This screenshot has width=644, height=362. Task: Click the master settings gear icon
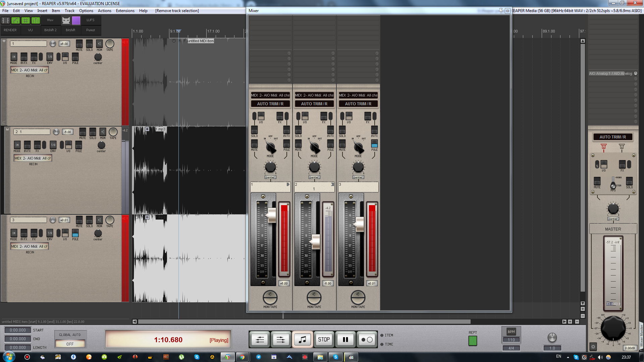[x=593, y=347]
